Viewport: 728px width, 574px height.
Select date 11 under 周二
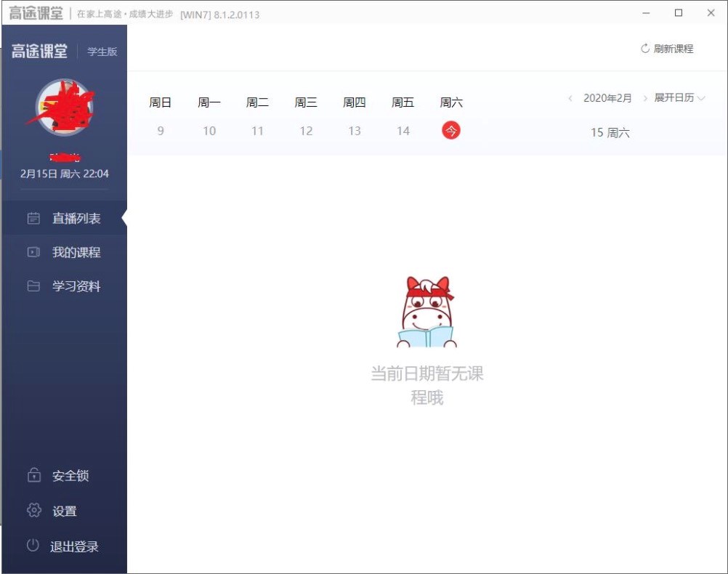pyautogui.click(x=257, y=131)
